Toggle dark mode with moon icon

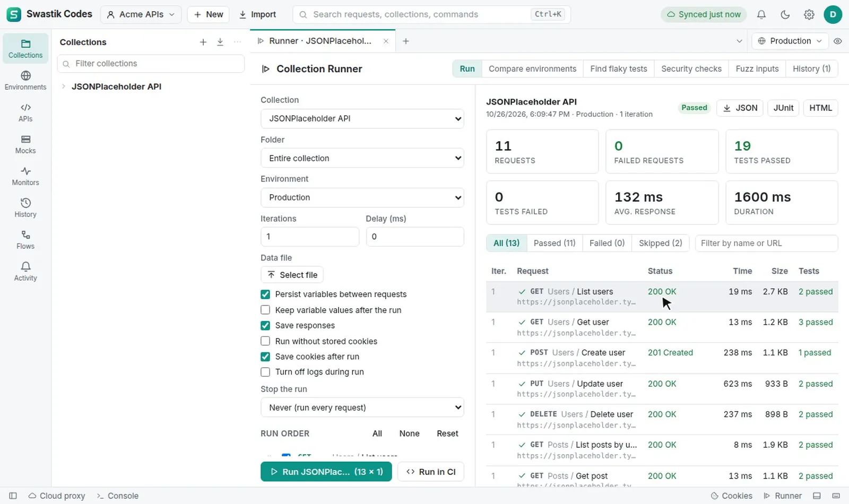(x=785, y=14)
